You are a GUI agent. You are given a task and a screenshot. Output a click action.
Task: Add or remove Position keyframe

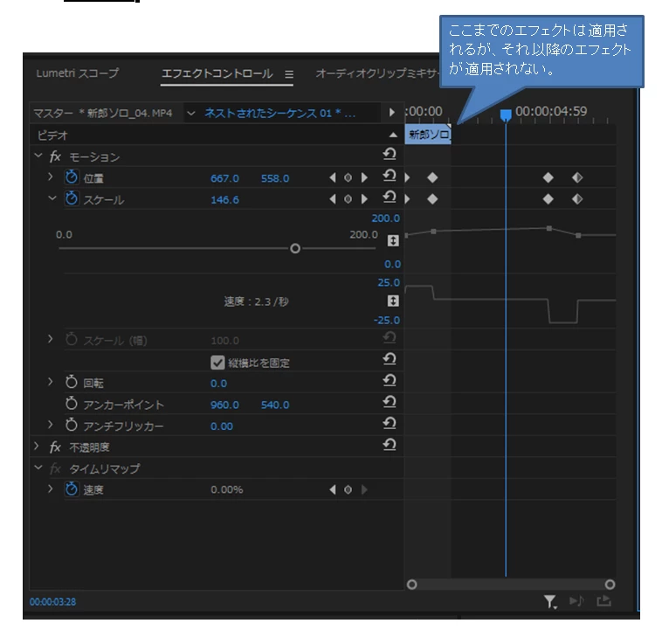point(348,177)
